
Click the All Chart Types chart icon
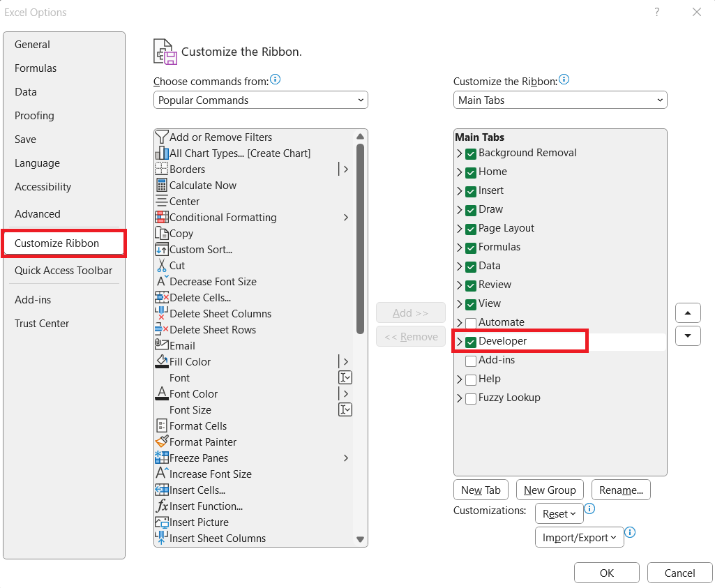point(161,153)
